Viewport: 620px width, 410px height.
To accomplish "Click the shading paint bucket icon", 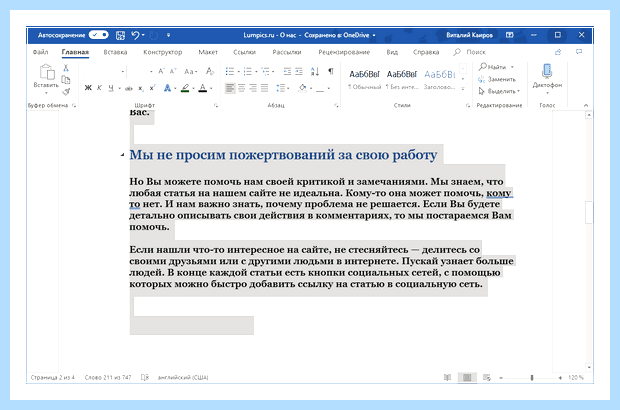I will [x=302, y=88].
